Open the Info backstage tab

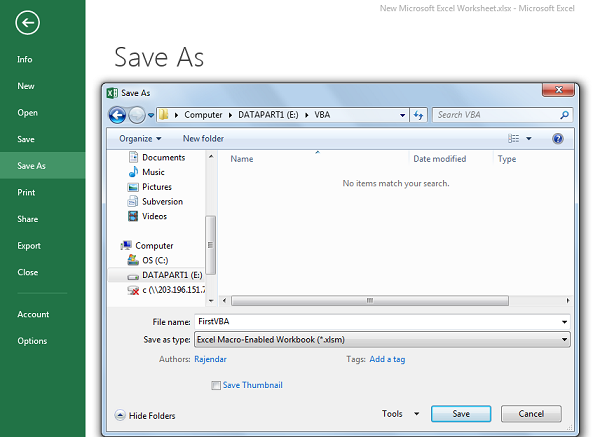(43, 59)
